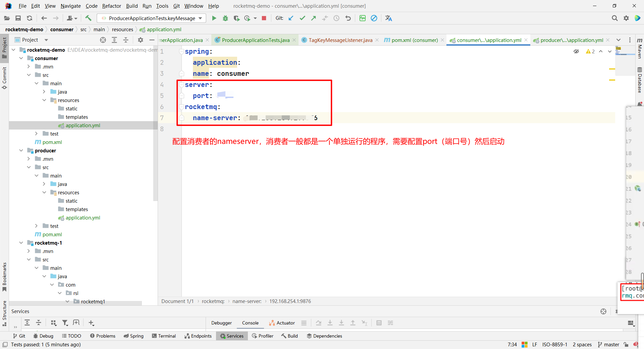
Task: Switch to pom.xml (consumer) tab
Action: click(x=414, y=40)
